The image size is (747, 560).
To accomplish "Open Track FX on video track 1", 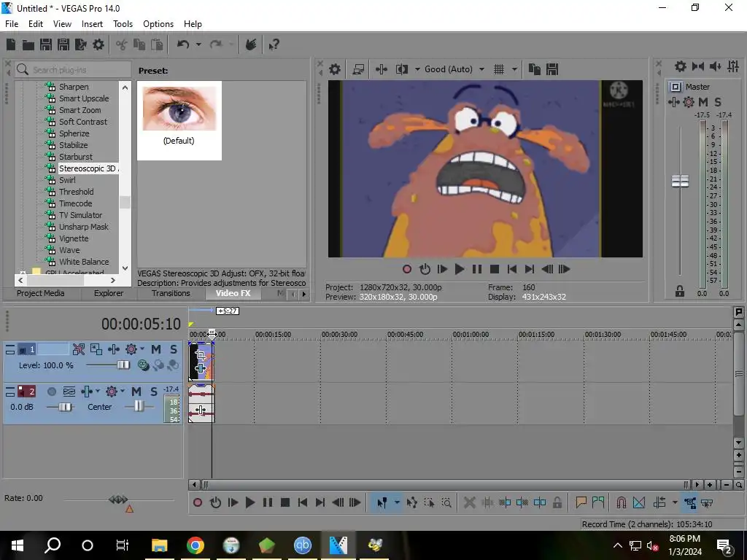I will 114,349.
